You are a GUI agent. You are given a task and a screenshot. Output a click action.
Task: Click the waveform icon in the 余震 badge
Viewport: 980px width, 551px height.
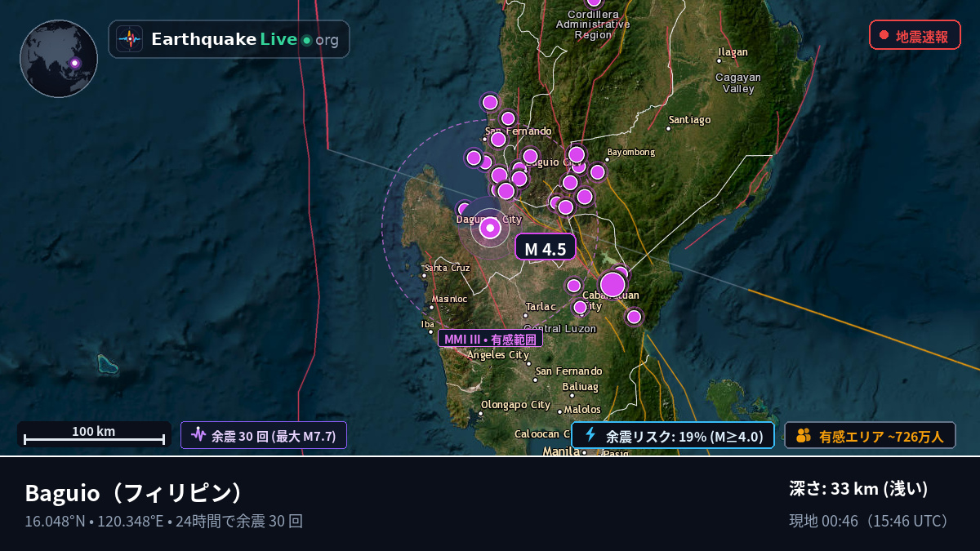[x=198, y=435]
